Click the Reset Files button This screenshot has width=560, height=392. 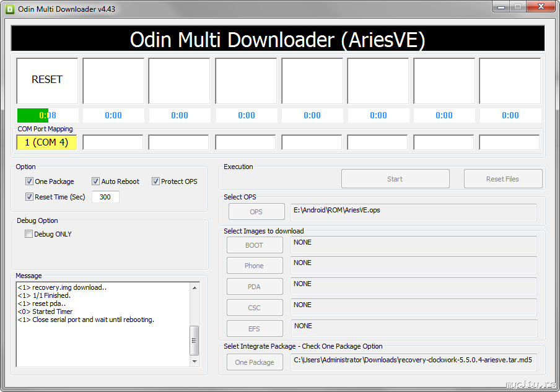pyautogui.click(x=503, y=179)
